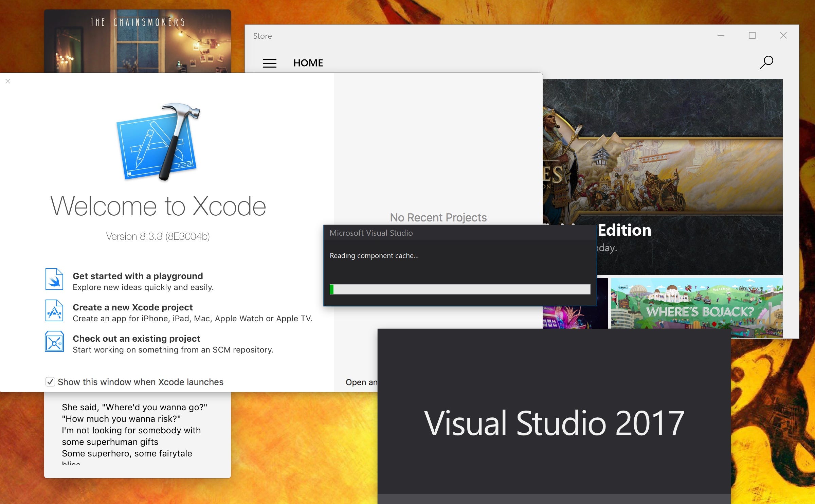Click the HOME heading in Store
The image size is (815, 504).
click(x=308, y=63)
